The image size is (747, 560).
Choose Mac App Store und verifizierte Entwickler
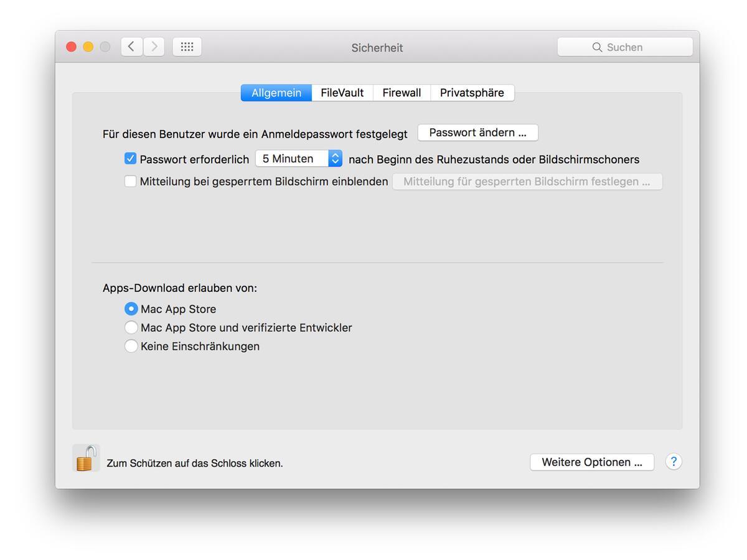click(131, 327)
